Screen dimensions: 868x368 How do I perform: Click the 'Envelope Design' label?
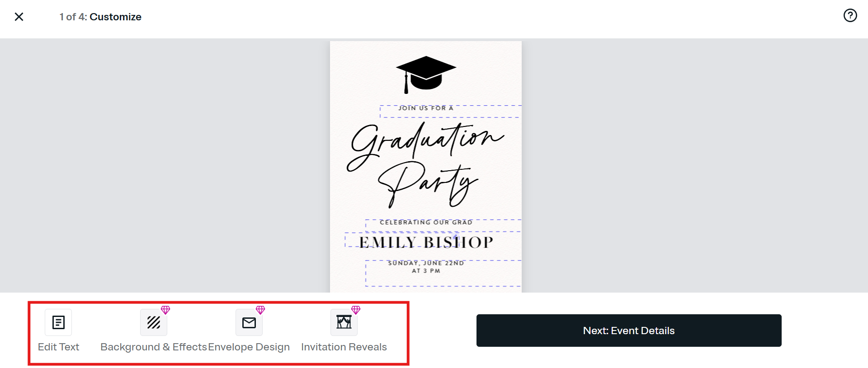[x=249, y=347]
